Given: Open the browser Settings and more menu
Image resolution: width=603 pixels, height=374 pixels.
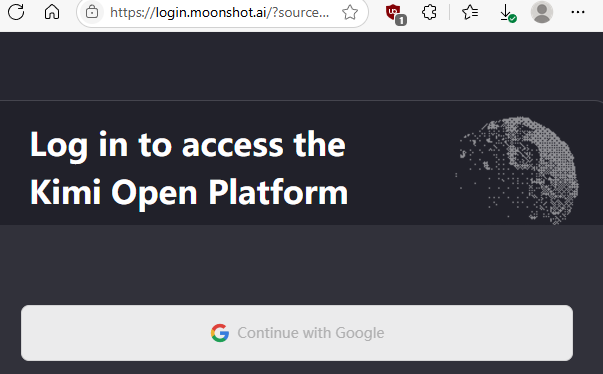Looking at the screenshot, I should pos(578,12).
